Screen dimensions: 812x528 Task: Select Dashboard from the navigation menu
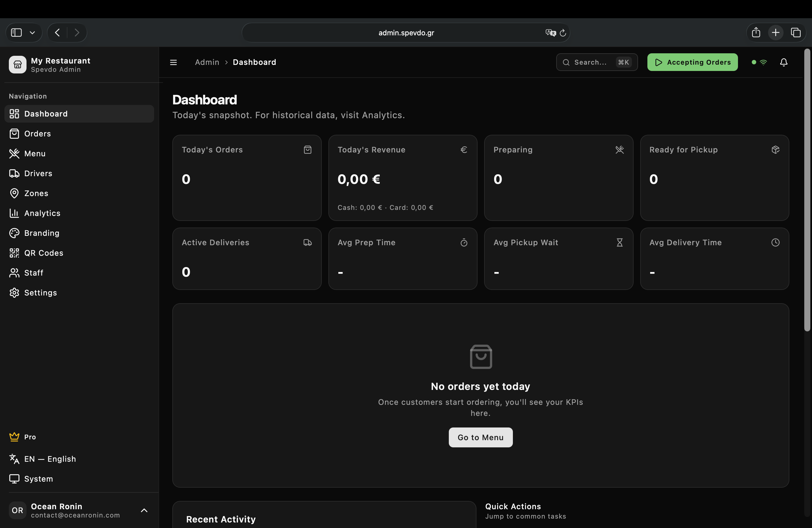pos(45,113)
